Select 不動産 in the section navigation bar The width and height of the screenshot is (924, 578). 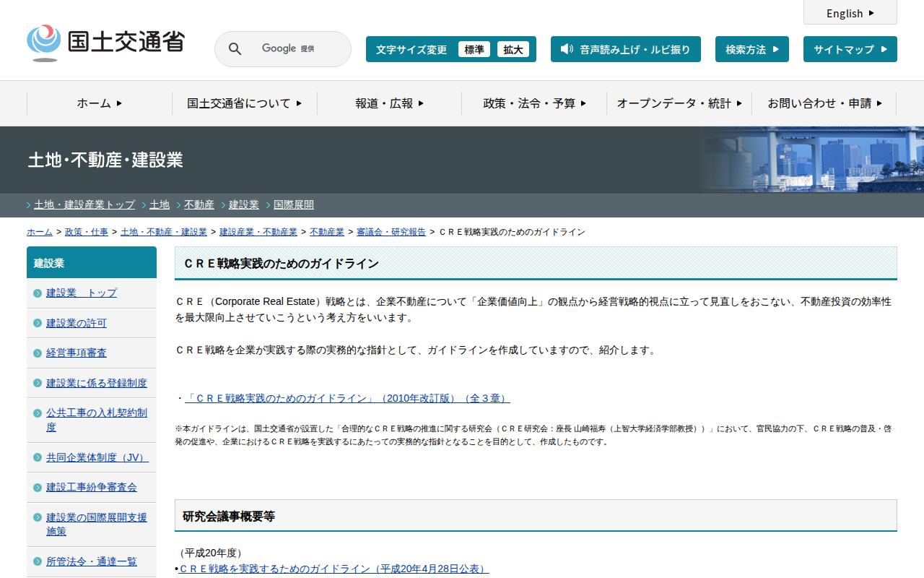pos(199,204)
